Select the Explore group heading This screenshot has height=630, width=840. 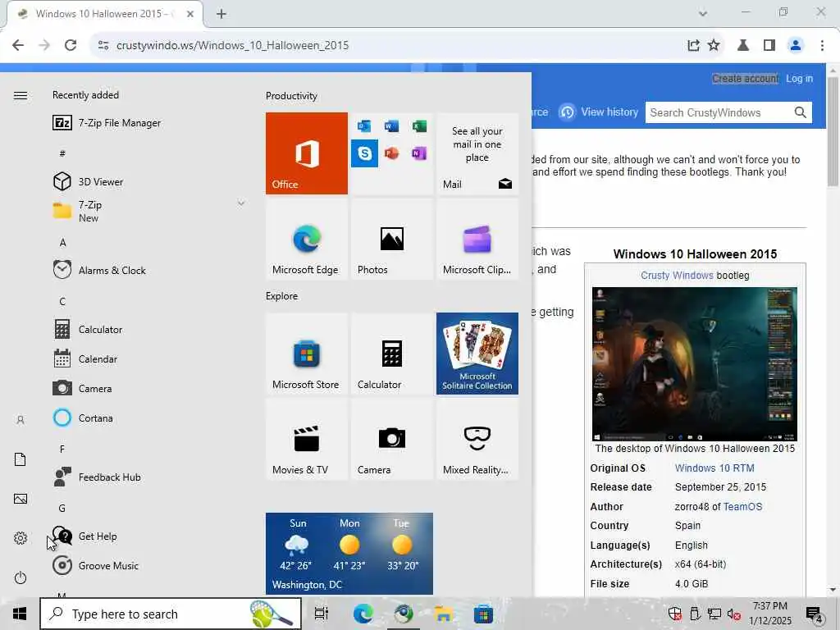point(282,296)
